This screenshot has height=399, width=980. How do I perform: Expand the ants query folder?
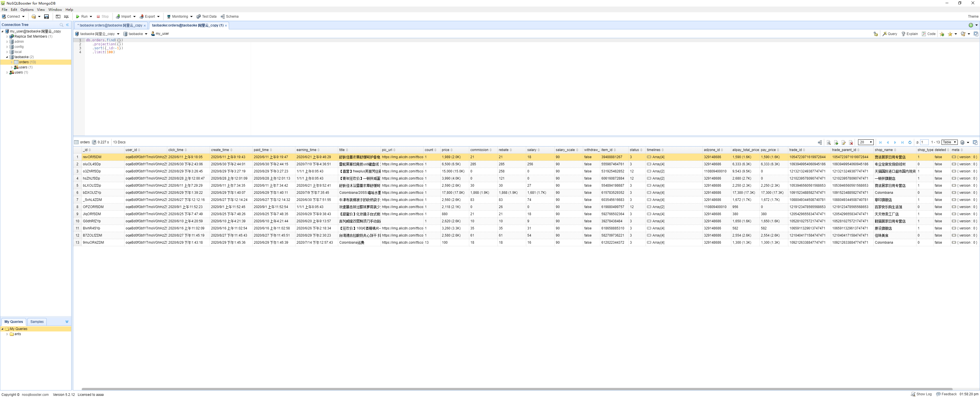pyautogui.click(x=7, y=334)
